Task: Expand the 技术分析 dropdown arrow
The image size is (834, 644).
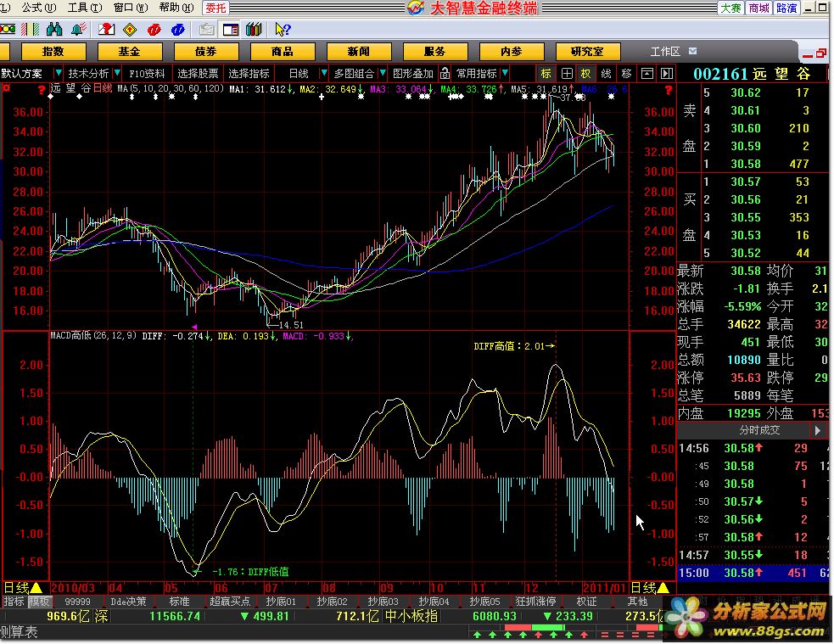Action: (x=117, y=73)
